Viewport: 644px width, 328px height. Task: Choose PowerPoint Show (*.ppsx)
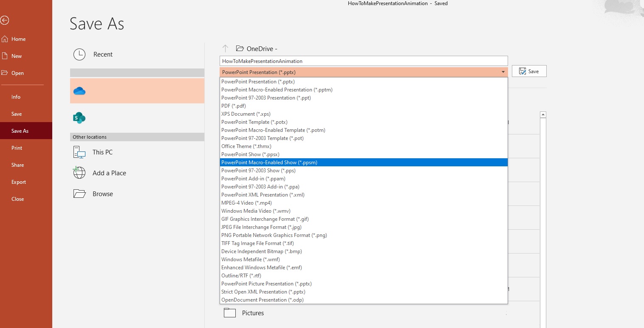364,154
